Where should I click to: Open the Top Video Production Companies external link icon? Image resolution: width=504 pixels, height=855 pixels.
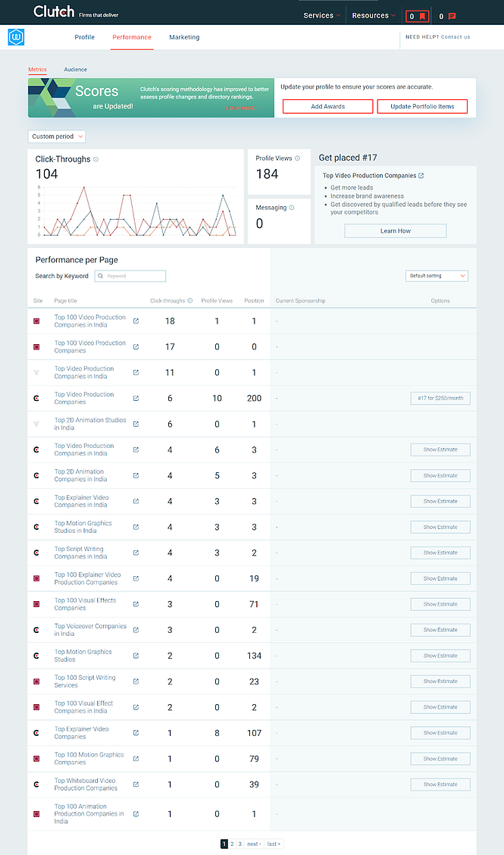pyautogui.click(x=421, y=176)
